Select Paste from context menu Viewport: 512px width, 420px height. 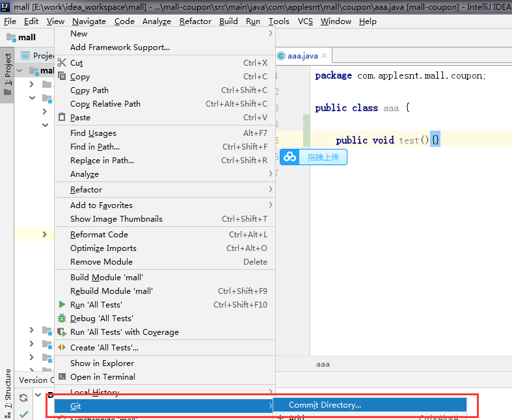coord(165,118)
